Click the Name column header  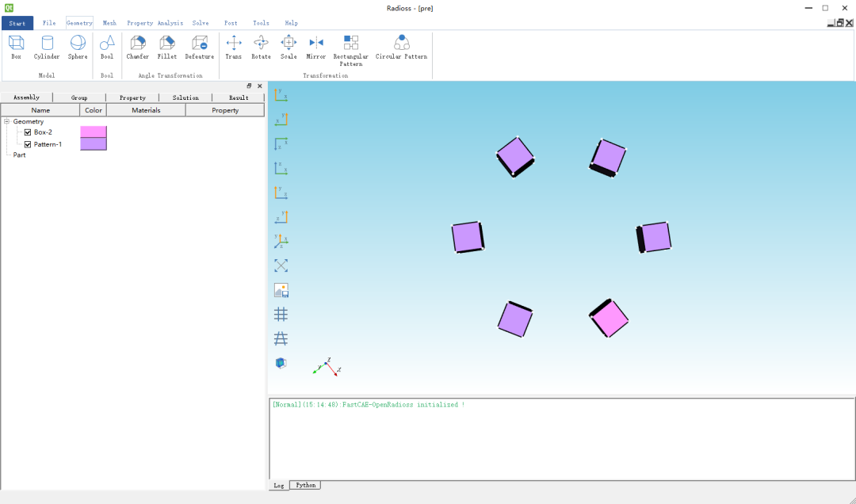click(40, 110)
